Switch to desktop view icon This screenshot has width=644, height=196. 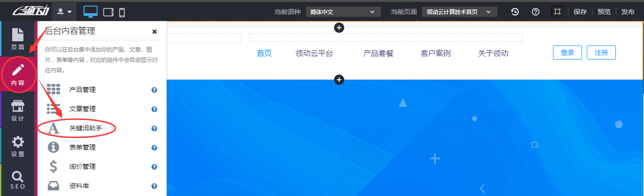click(x=90, y=12)
